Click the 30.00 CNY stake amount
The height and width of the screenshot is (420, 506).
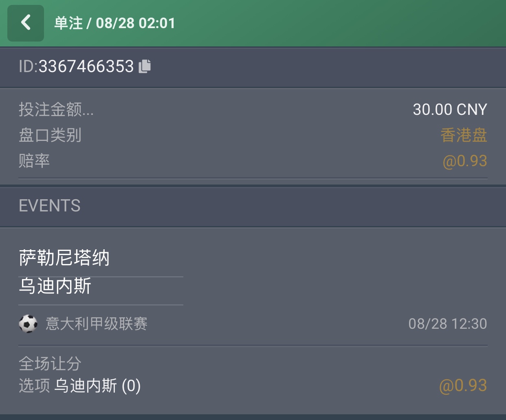(449, 110)
